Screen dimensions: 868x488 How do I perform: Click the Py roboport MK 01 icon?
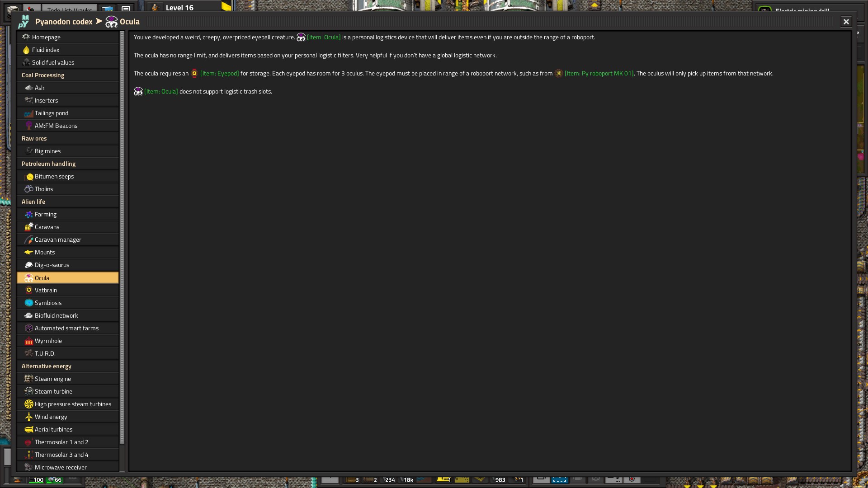pyautogui.click(x=559, y=74)
